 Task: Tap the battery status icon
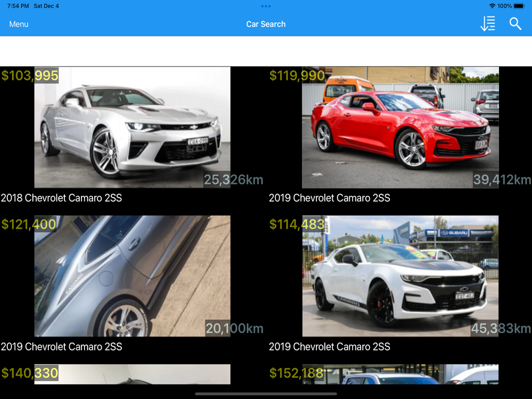point(519,6)
